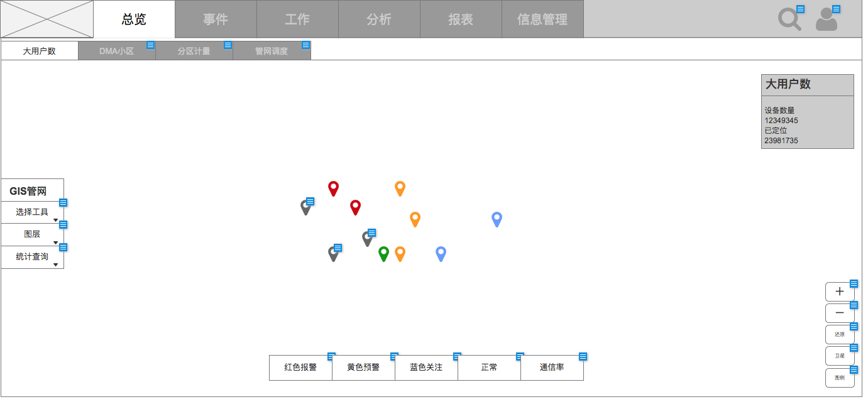
Task: Expand the 选择工具 dropdown
Action: 32,212
